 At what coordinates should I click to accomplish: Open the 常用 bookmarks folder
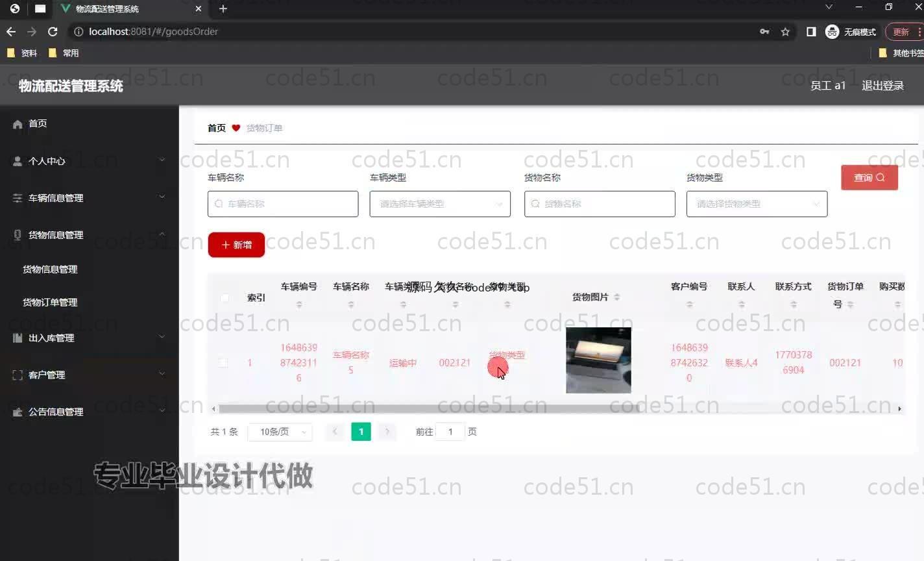[64, 53]
